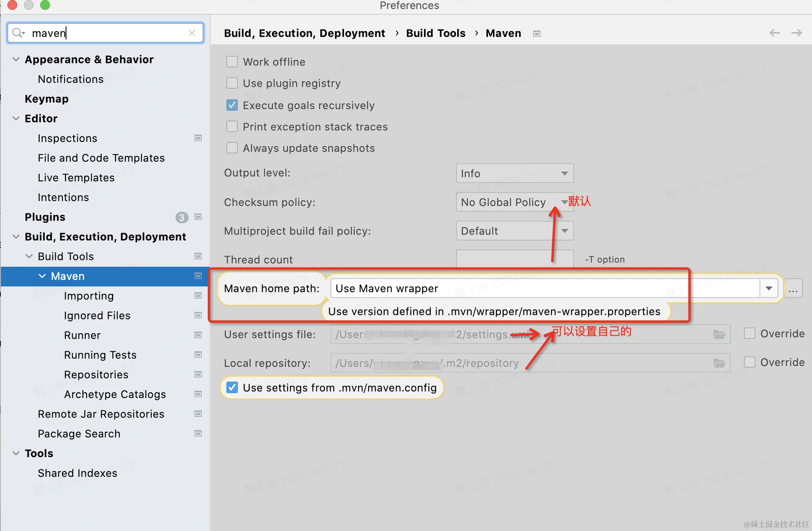Clear the maven search field
The height and width of the screenshot is (531, 812).
[192, 33]
